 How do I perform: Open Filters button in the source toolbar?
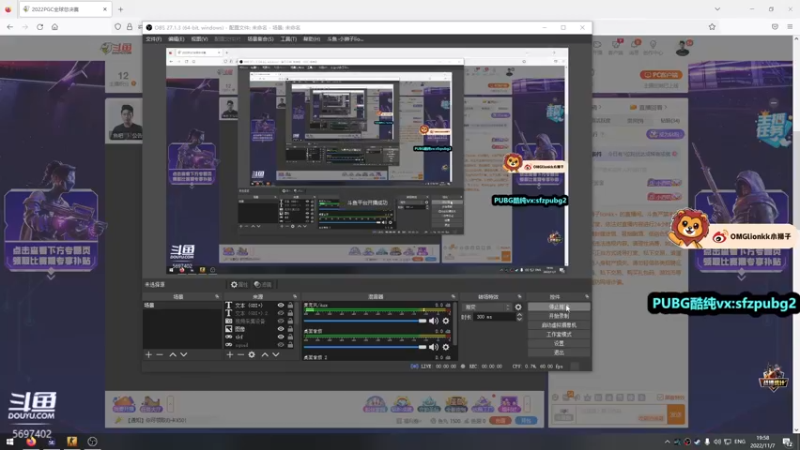point(263,285)
